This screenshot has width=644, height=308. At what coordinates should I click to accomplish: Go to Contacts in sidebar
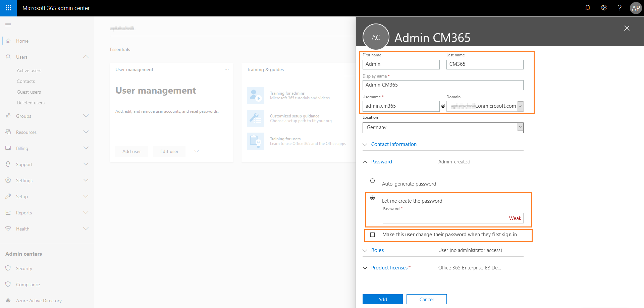pos(26,81)
